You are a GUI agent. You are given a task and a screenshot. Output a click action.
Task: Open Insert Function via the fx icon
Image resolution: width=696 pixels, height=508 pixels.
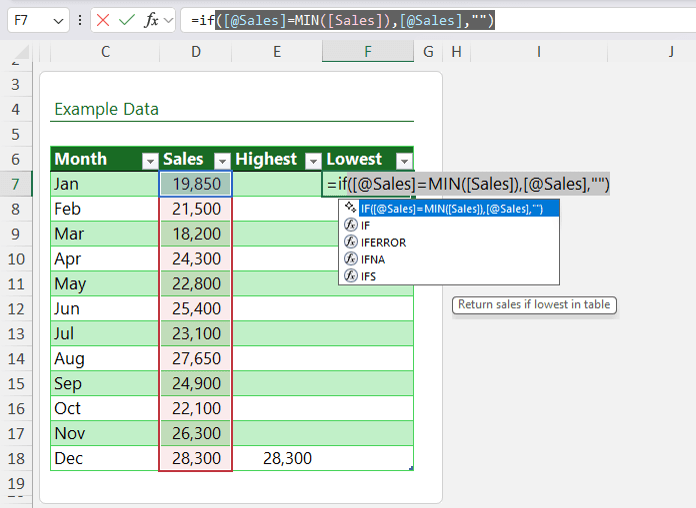click(151, 20)
